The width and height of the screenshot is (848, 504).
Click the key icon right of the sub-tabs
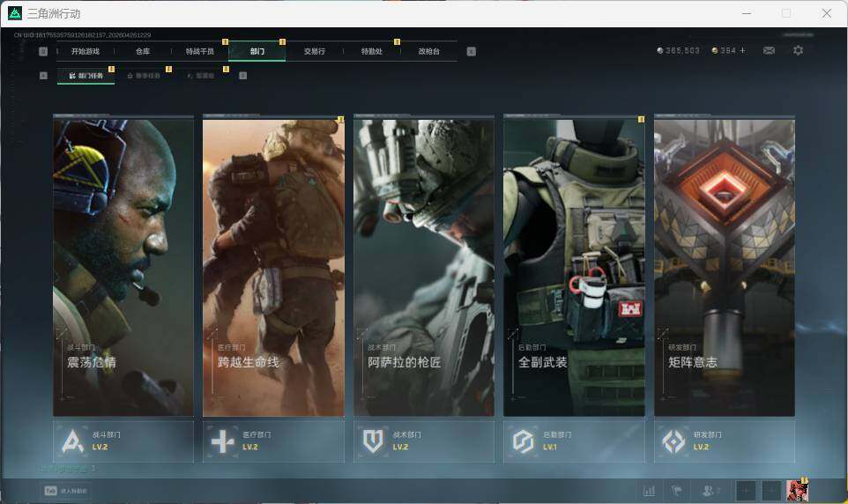(x=242, y=76)
